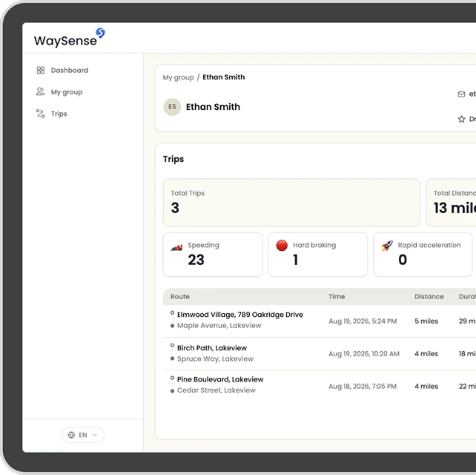Click Cedar Street, Lakeview destination
This screenshot has width=476, height=475.
click(216, 390)
